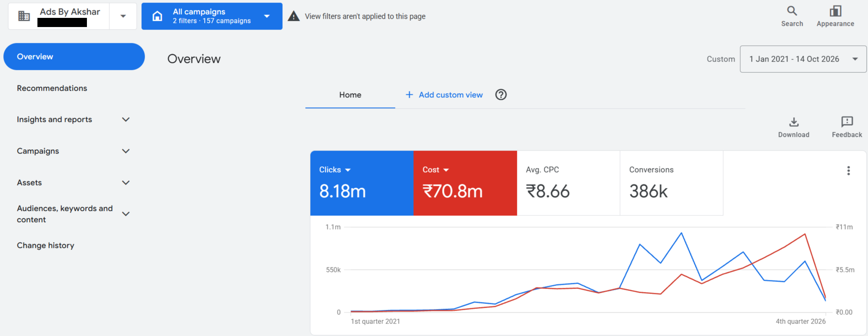Click the '1.1m' clicks axis label
This screenshot has width=868, height=336.
tap(333, 227)
